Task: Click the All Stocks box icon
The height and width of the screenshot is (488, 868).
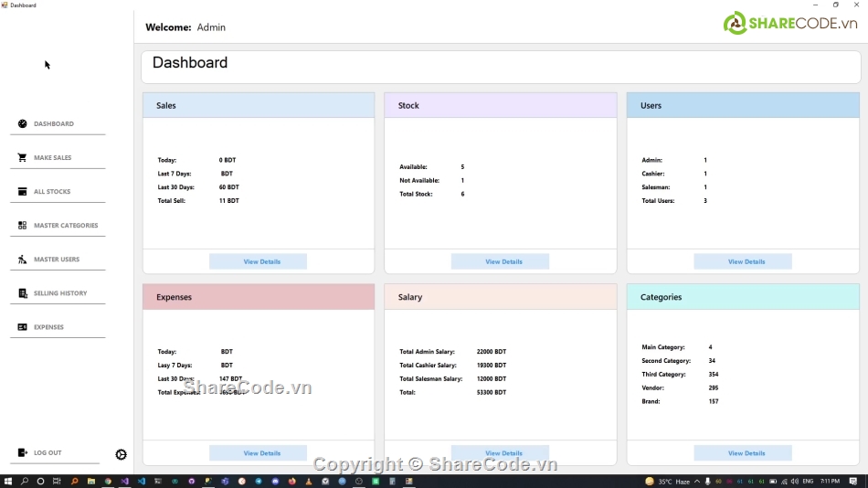Action: pyautogui.click(x=22, y=191)
